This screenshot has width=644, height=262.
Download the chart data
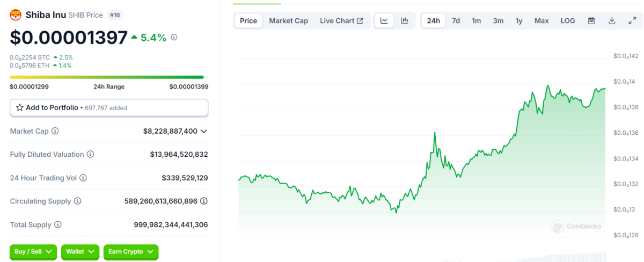(612, 21)
